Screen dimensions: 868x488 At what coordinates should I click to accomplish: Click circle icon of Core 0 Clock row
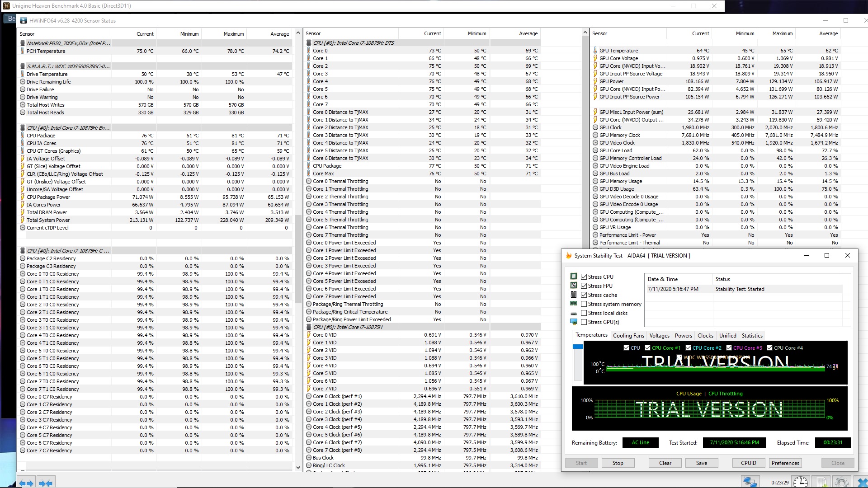click(x=309, y=396)
